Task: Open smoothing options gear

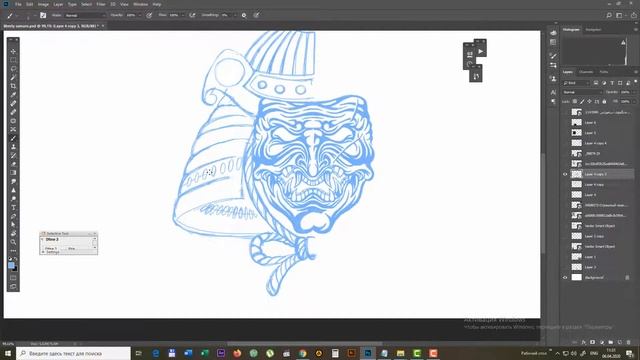Action: (x=244, y=15)
